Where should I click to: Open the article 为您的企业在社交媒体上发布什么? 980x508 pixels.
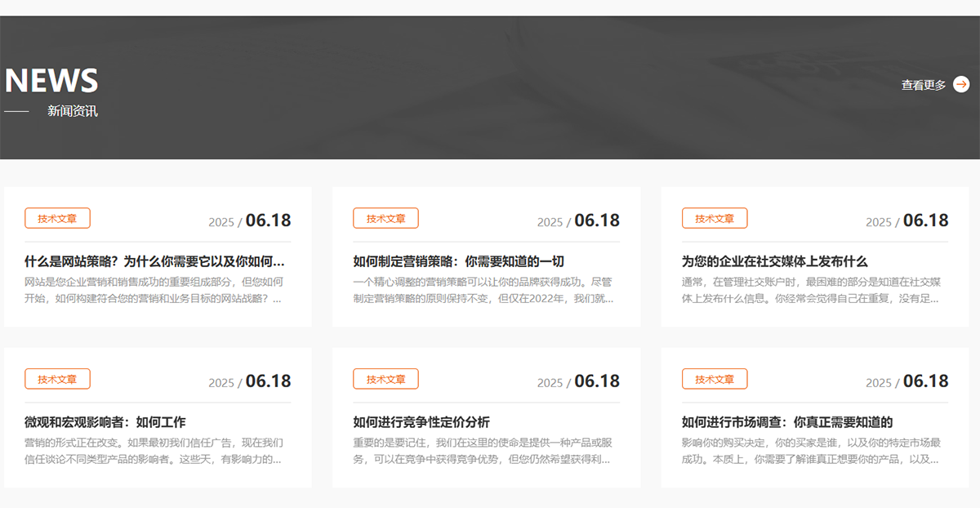point(776,261)
